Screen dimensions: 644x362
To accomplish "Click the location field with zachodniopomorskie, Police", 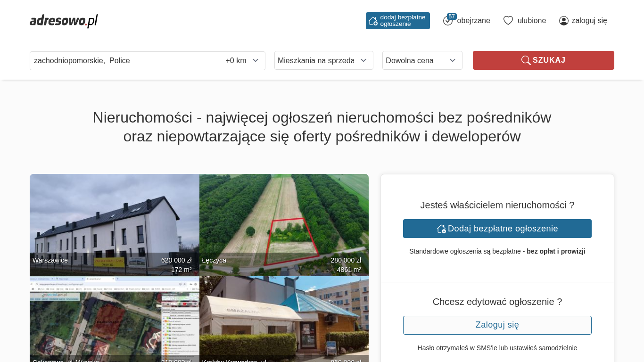I will 123,61.
